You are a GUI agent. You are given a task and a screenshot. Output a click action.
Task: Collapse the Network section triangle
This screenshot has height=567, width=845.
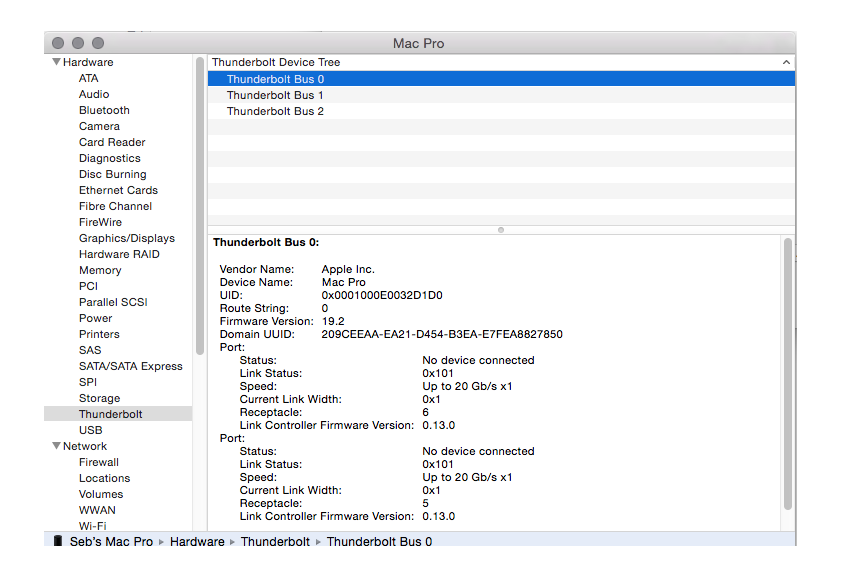[x=56, y=446]
